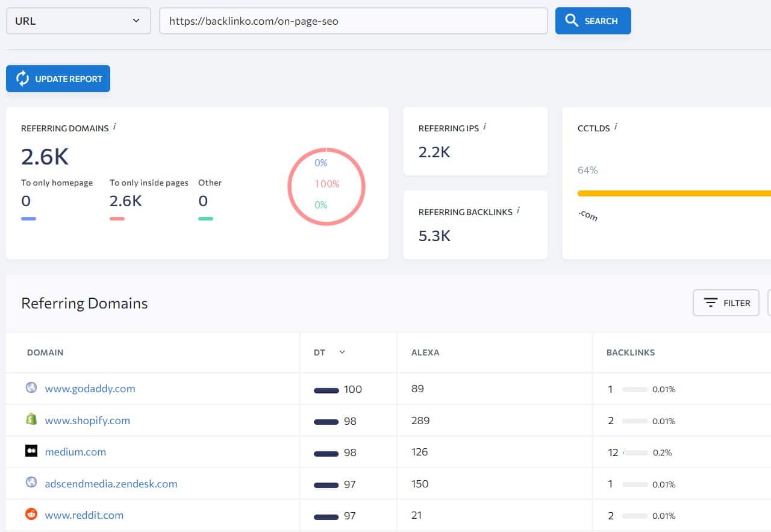The width and height of the screenshot is (771, 532).
Task: Click the 100% label in the donut chart
Action: (327, 184)
